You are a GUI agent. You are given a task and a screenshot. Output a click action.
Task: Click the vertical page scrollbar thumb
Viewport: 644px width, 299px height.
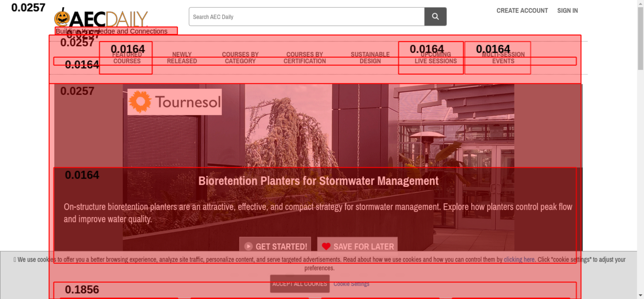640,39
